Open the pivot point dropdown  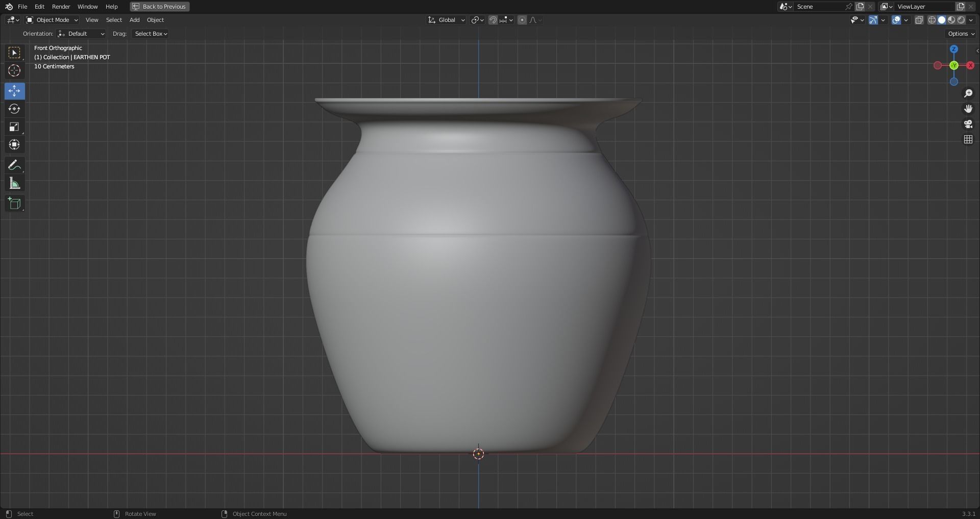pos(477,20)
